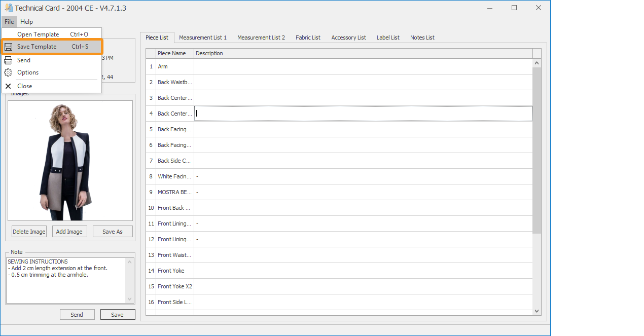Click the Options gear icon in menu
This screenshot has width=644, height=336.
click(x=8, y=72)
